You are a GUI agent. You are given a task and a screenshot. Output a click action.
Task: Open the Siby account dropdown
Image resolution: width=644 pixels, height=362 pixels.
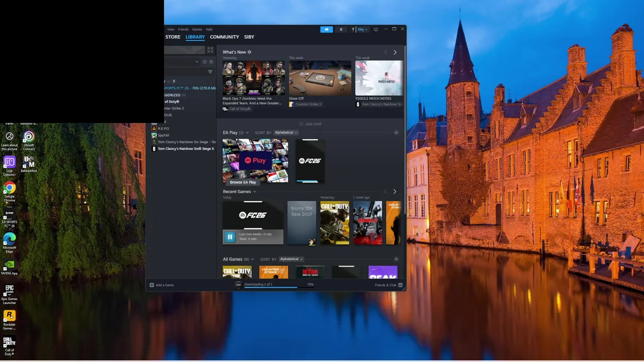coord(362,30)
